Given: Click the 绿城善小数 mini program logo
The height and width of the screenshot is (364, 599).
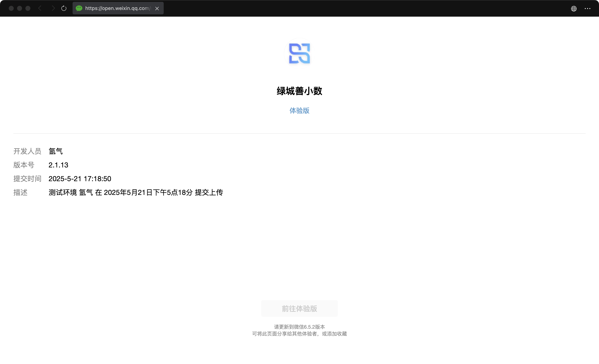Looking at the screenshot, I should point(299,53).
